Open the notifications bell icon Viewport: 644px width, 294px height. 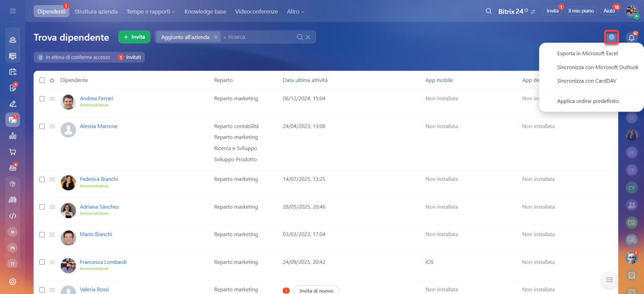point(631,37)
